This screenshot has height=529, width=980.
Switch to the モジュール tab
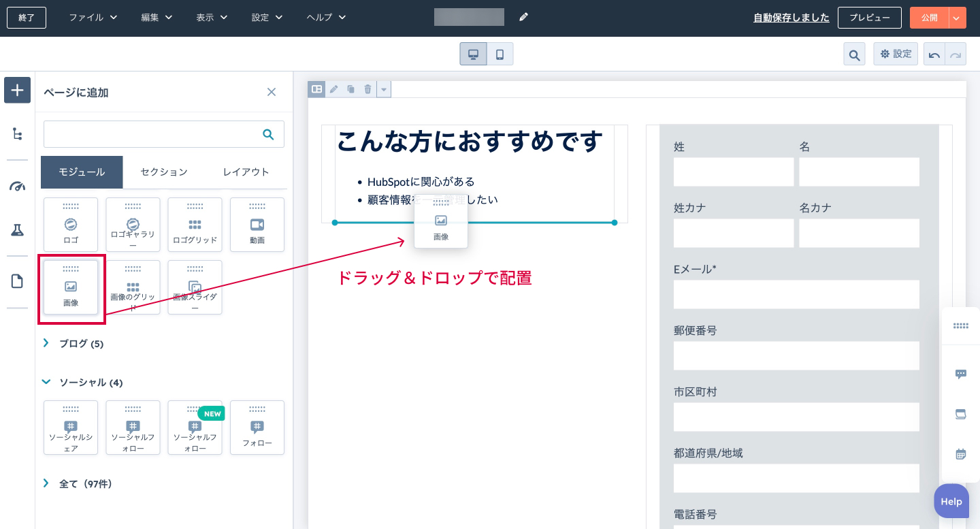click(82, 172)
